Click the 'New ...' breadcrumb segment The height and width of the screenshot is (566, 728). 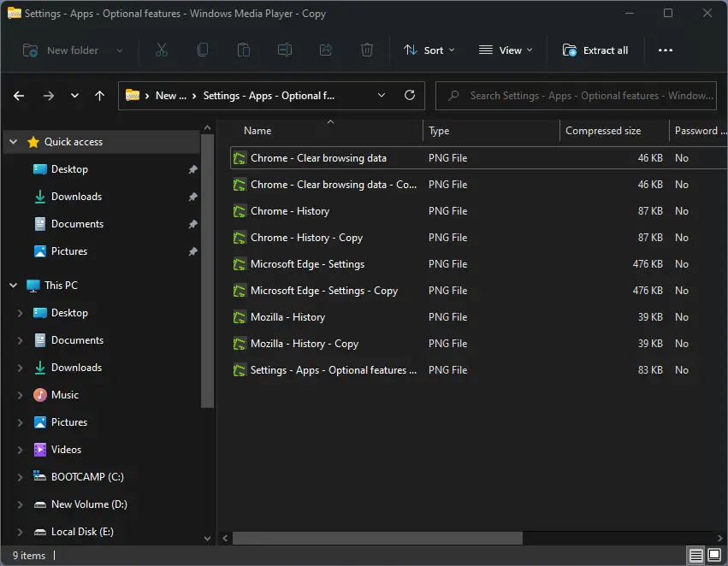[171, 96]
